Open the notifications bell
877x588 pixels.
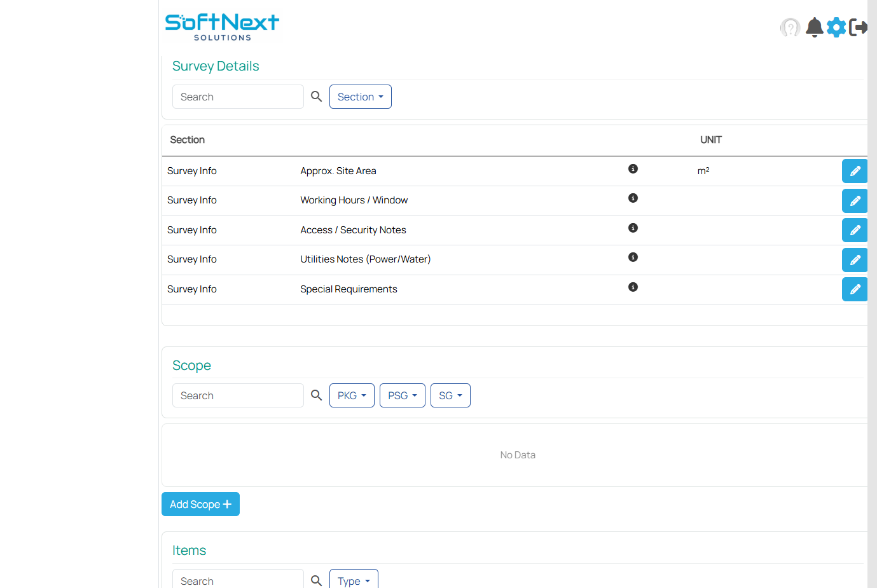814,27
